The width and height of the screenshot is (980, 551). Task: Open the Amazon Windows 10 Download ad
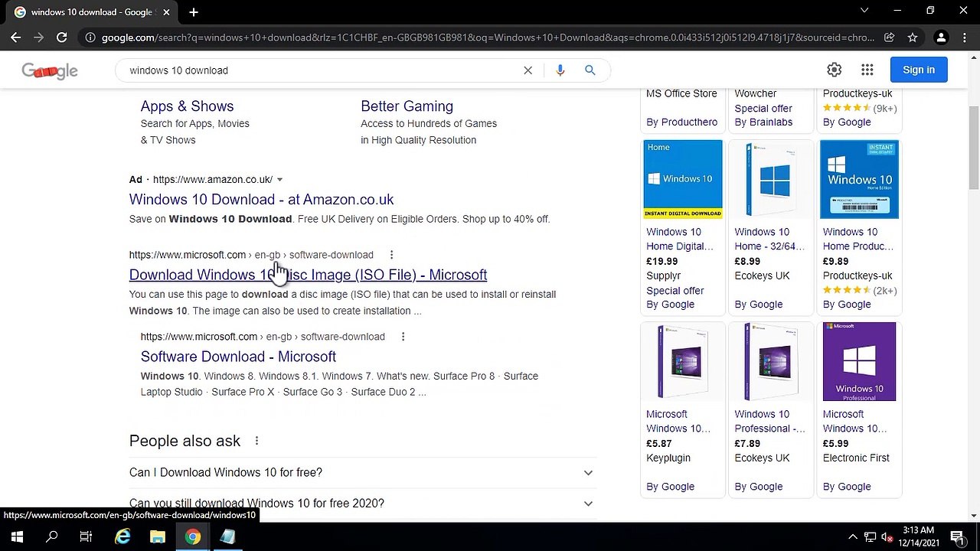[x=261, y=200]
